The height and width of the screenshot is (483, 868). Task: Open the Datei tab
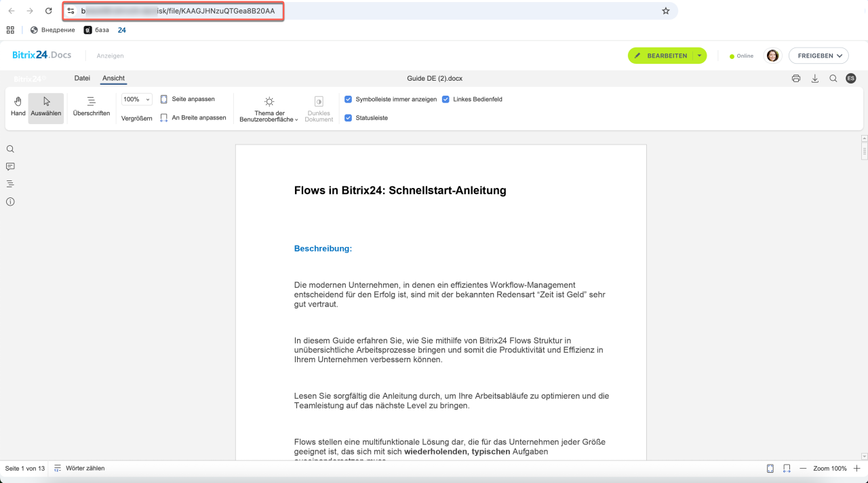[82, 78]
